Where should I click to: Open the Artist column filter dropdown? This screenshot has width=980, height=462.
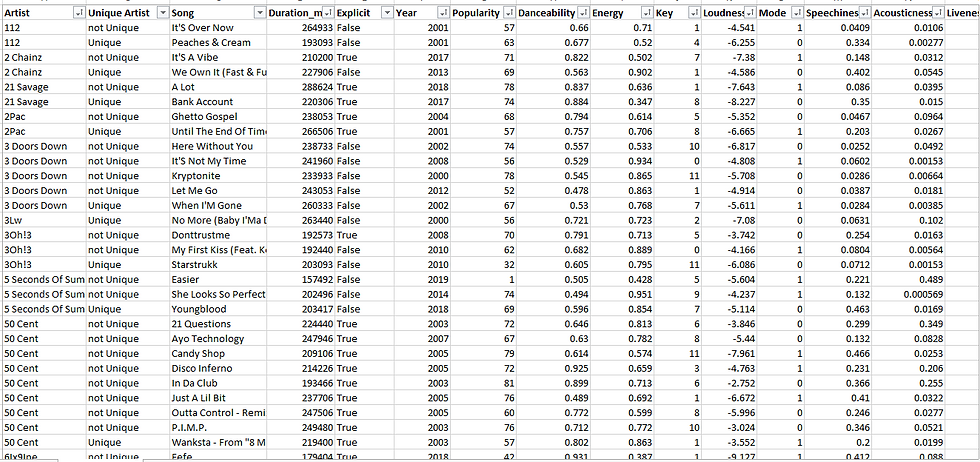tap(79, 13)
